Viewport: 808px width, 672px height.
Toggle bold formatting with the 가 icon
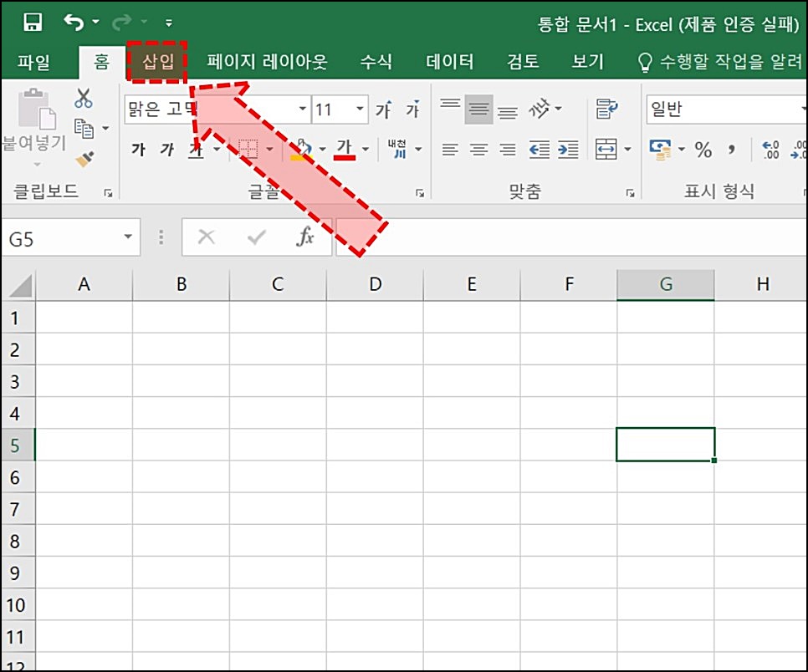point(137,148)
